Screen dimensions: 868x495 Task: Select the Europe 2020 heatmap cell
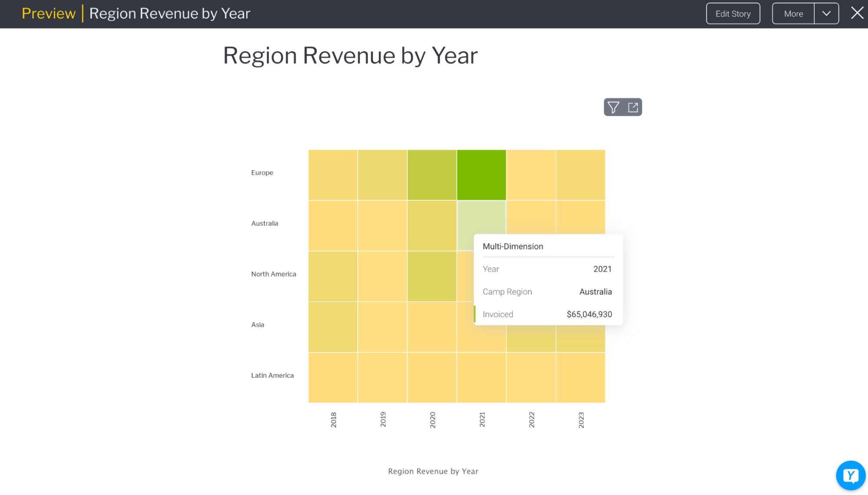(x=432, y=175)
